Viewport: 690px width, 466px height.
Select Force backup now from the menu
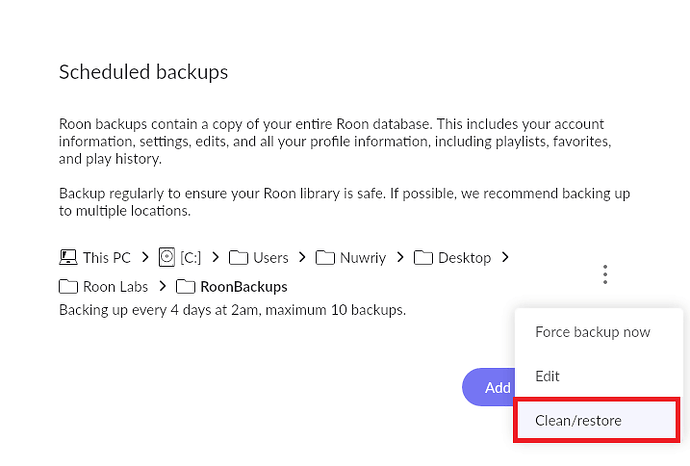(x=592, y=332)
